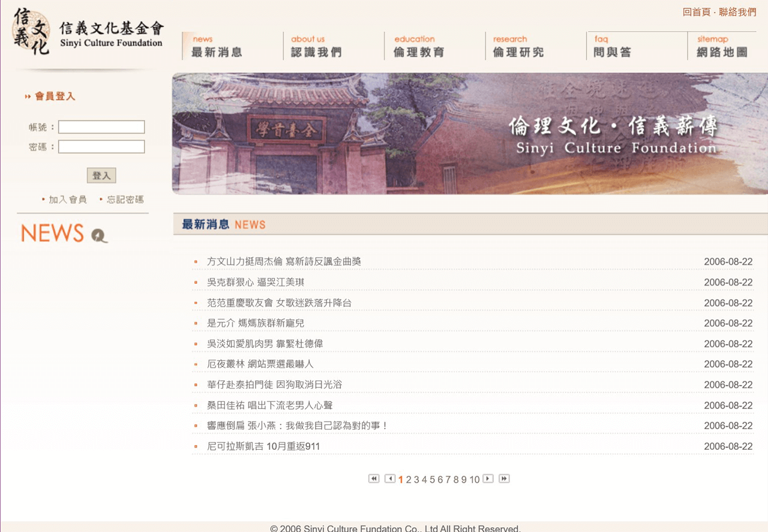Open news item 厄夜叢林 網站票選最嚇人

tap(260, 364)
